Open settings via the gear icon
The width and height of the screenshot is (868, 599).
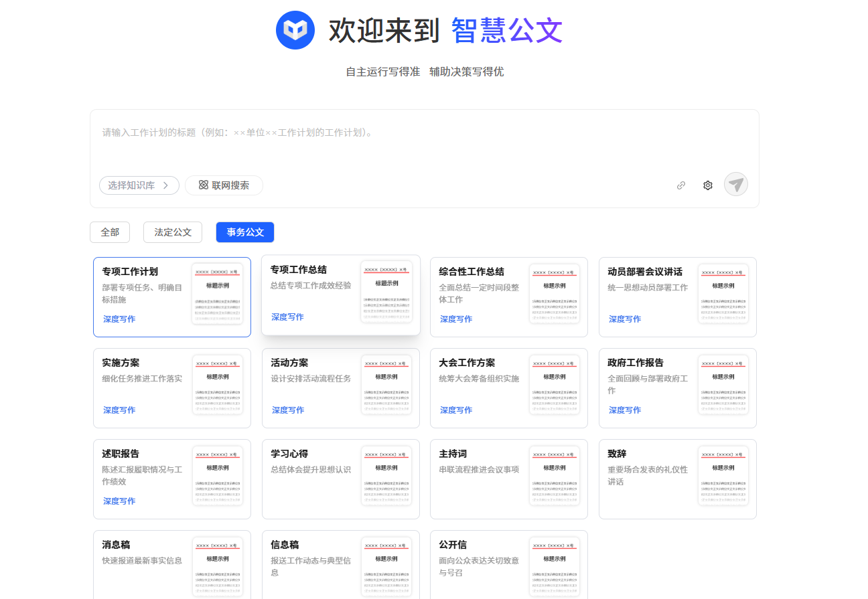coord(707,185)
